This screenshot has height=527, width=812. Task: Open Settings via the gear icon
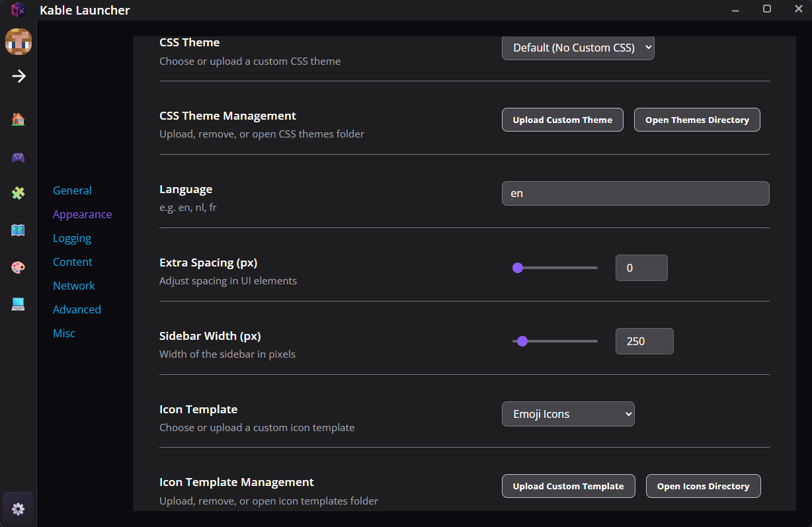(18, 508)
